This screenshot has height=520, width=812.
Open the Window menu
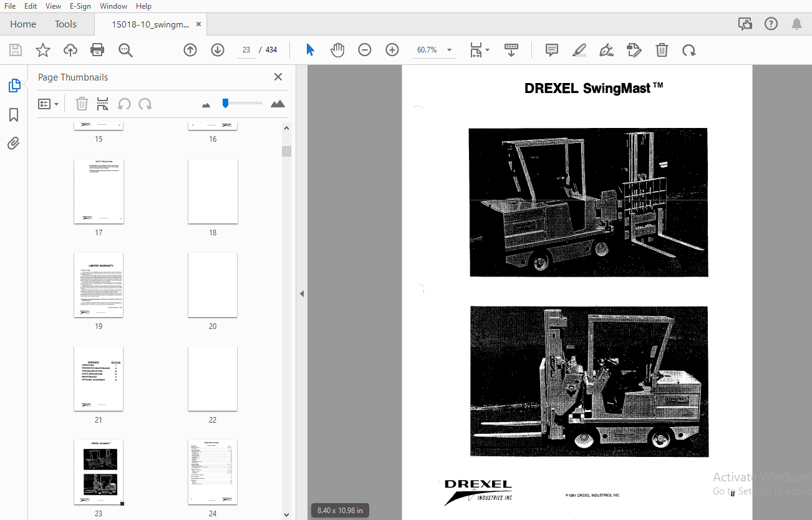coord(114,6)
